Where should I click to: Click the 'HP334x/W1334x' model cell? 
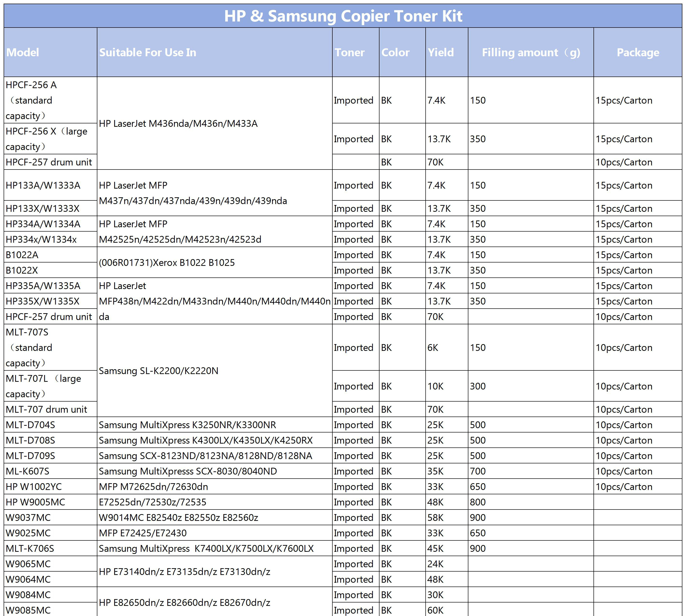50,239
